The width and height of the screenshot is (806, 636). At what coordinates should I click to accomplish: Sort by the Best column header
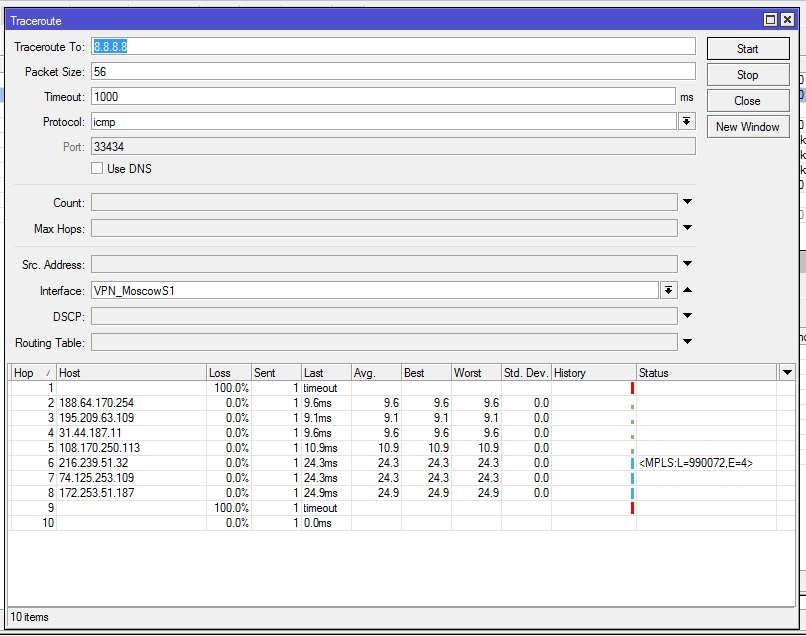coord(426,373)
